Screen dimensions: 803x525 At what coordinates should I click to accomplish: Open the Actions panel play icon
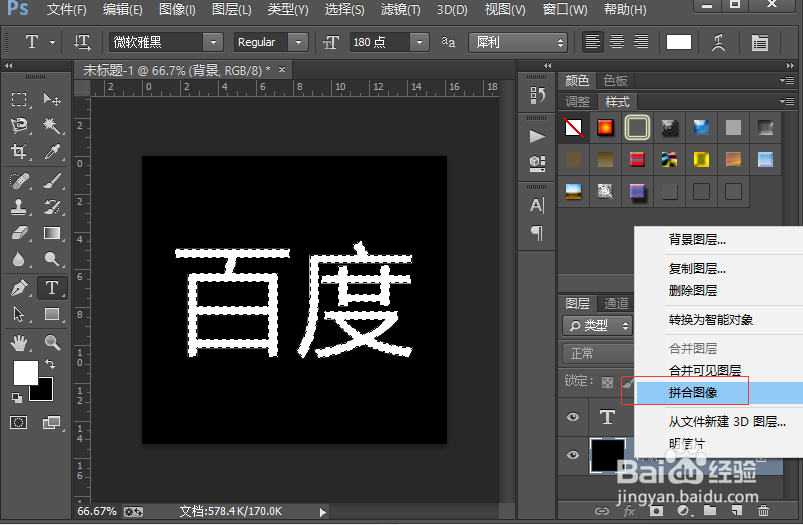point(537,136)
